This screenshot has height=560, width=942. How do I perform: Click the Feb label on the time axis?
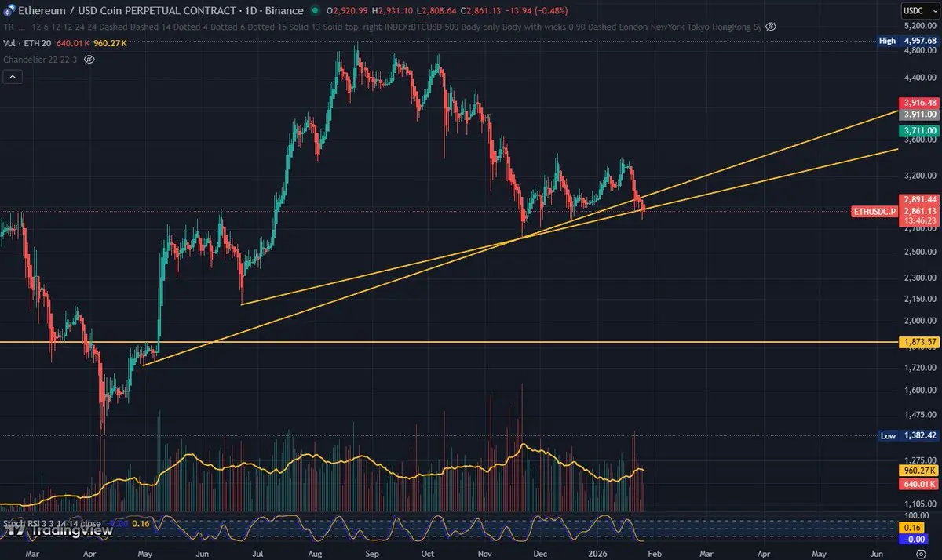653,554
